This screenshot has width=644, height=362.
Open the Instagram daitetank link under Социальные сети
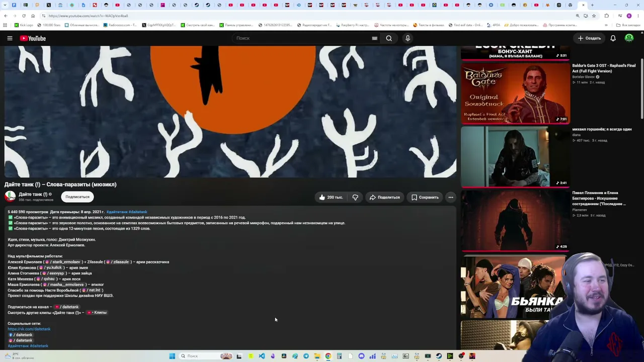[x=21, y=340]
